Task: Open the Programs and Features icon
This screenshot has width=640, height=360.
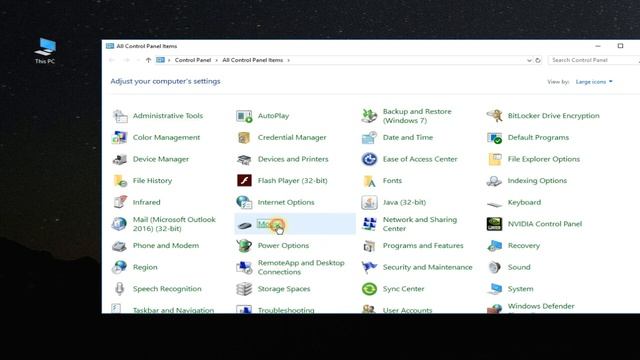Action: click(x=369, y=246)
